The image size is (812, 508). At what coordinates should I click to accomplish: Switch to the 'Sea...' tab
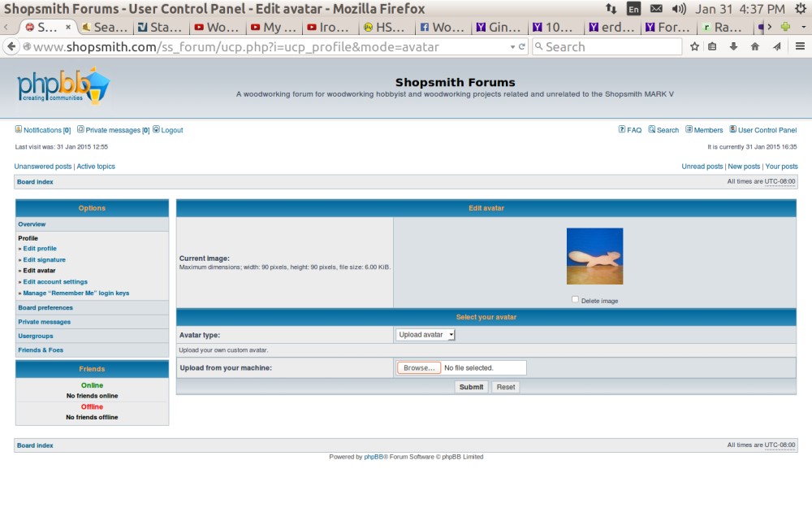coord(105,27)
